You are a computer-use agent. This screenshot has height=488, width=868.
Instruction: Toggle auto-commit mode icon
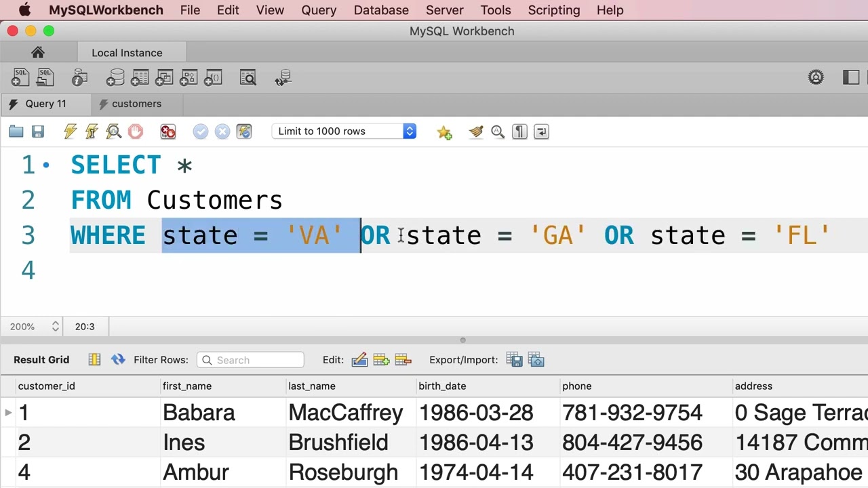point(244,131)
